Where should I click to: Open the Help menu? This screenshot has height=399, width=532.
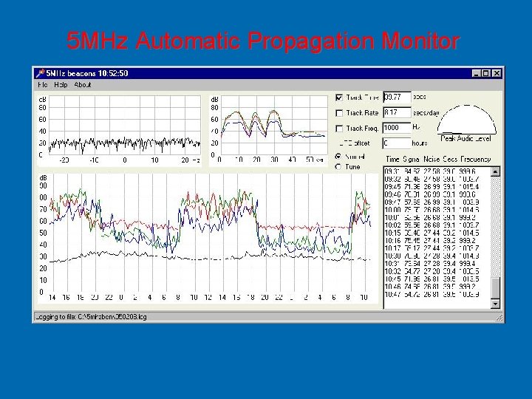61,85
